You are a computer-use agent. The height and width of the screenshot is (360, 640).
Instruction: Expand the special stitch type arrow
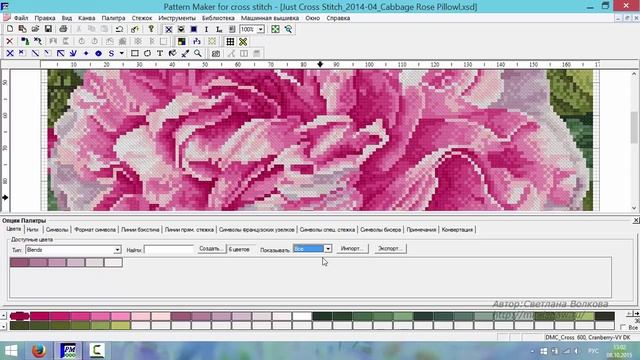click(121, 53)
